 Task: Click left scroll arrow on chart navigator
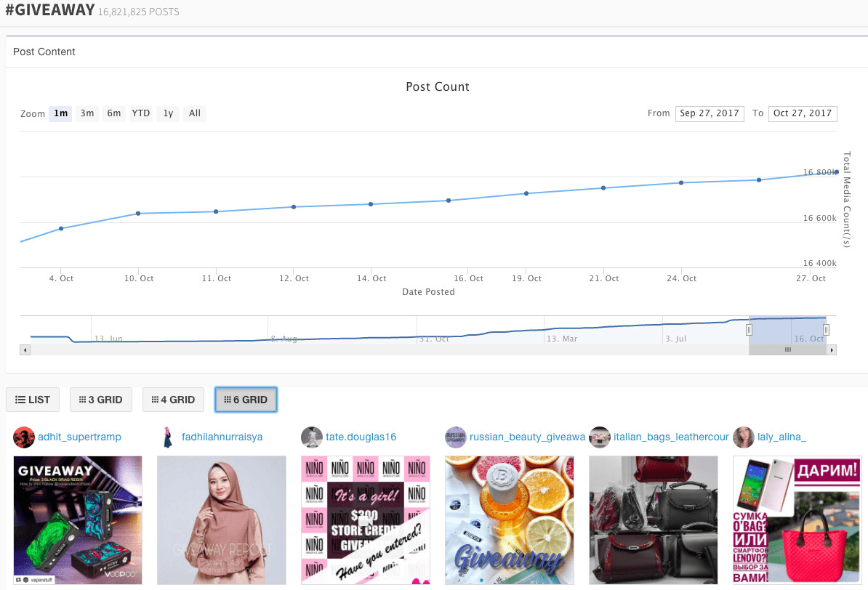point(25,350)
